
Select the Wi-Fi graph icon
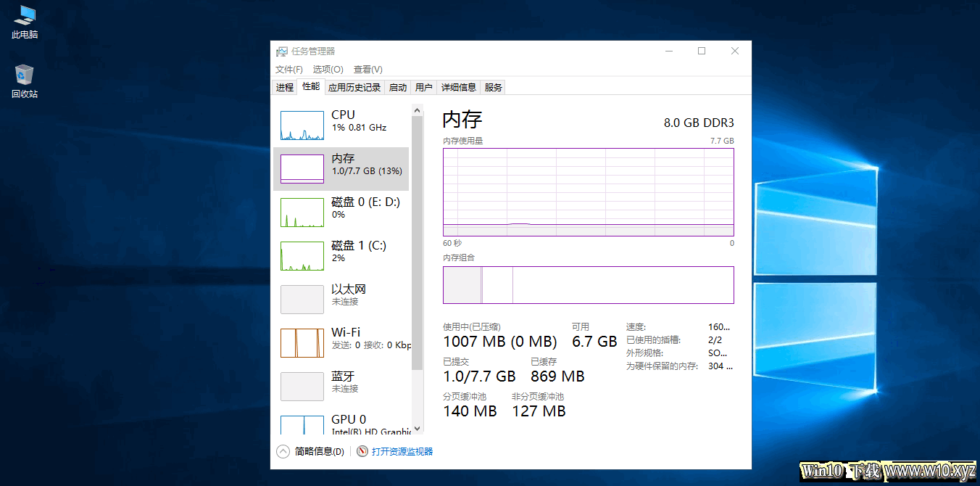[302, 343]
